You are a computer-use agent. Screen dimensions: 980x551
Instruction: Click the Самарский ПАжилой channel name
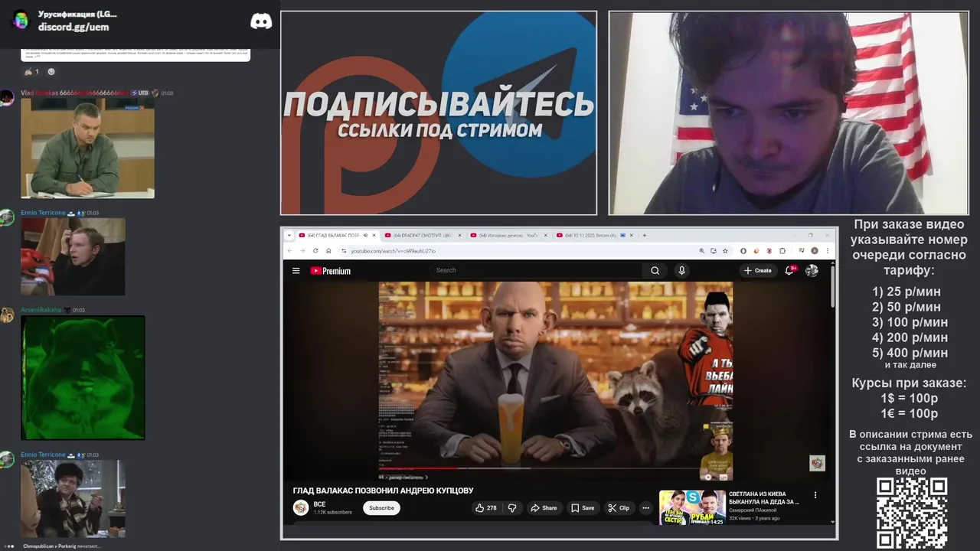click(753, 510)
